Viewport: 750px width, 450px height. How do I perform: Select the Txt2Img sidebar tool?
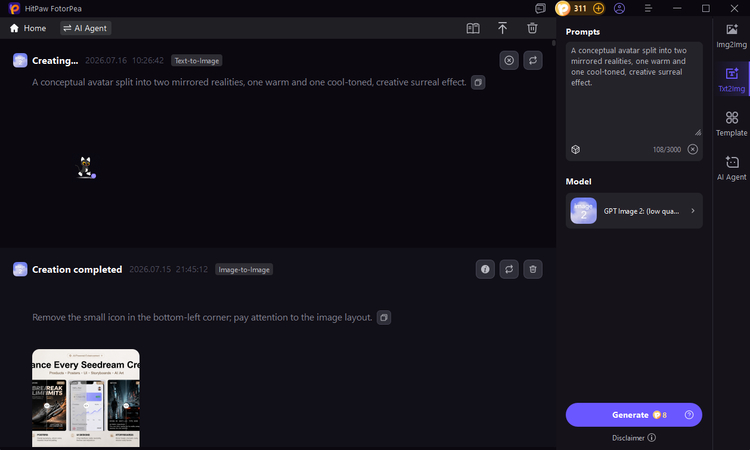[731, 79]
